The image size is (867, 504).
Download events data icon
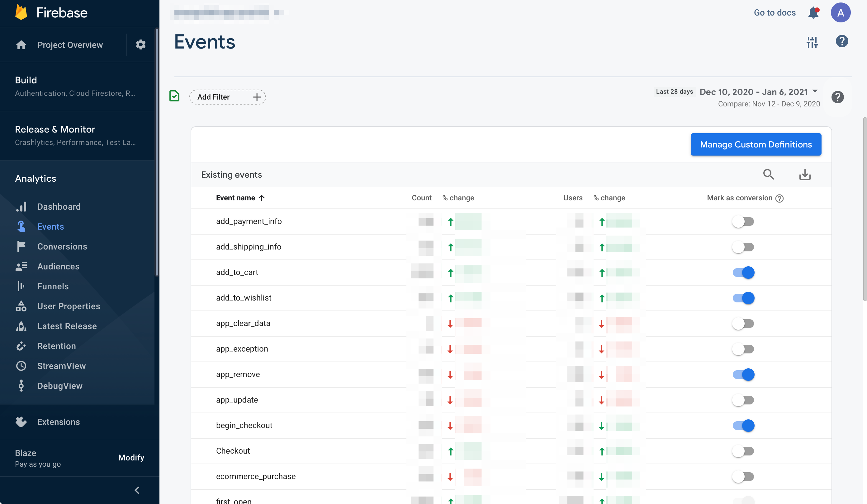pyautogui.click(x=804, y=175)
